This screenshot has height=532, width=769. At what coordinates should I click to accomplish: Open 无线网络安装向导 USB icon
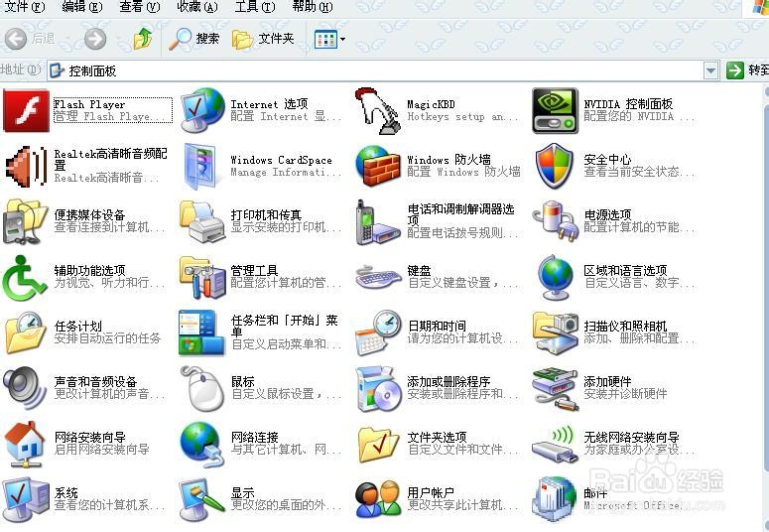[554, 444]
